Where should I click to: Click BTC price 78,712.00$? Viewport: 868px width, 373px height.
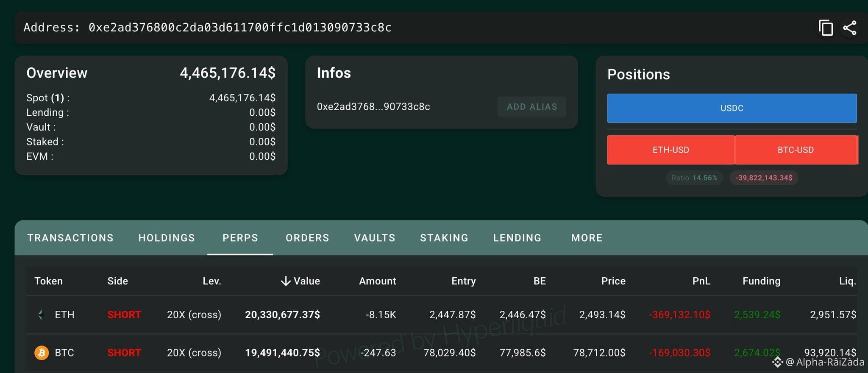click(x=599, y=353)
